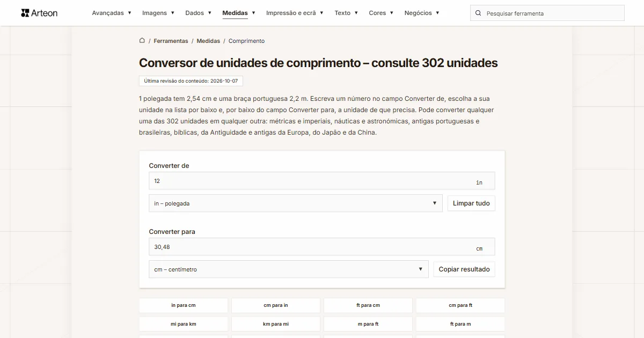Click the Limpar tudo button
This screenshot has width=644, height=338.
pyautogui.click(x=471, y=203)
